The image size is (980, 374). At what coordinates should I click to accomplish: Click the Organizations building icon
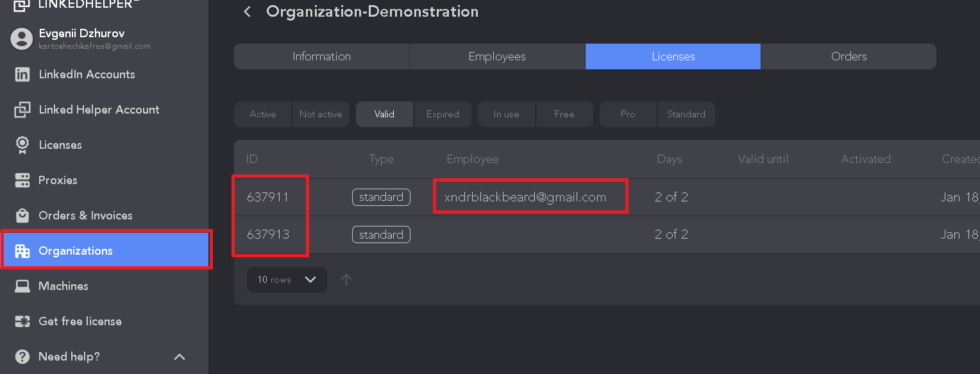(22, 251)
